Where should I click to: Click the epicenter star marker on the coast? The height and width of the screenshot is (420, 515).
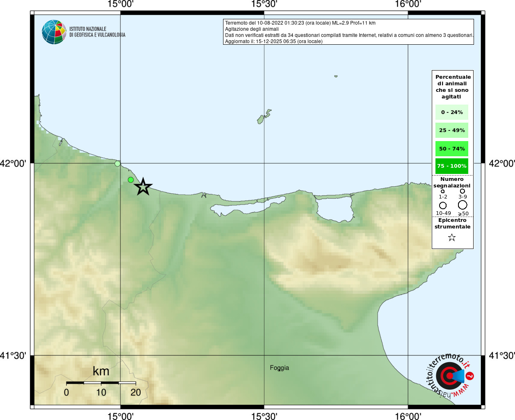(x=143, y=187)
